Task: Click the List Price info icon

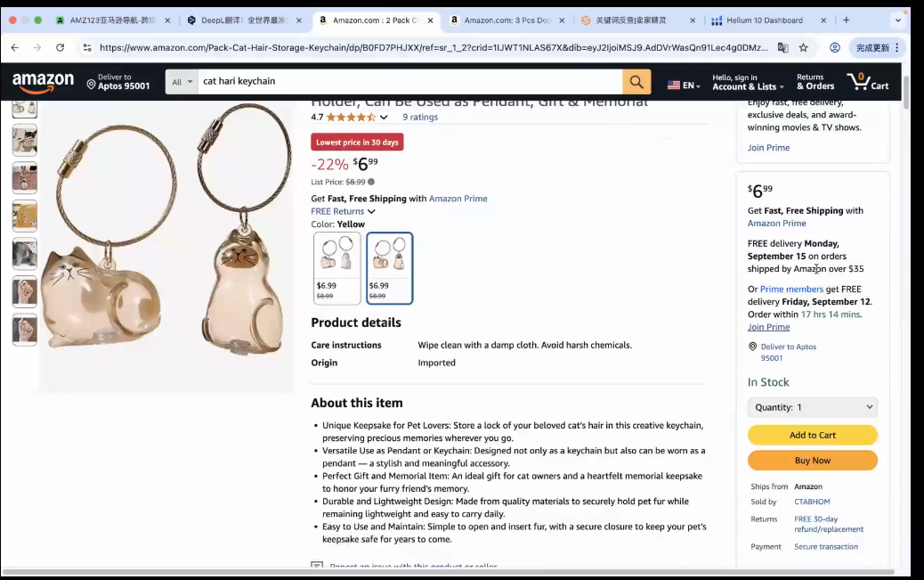Action: coord(371,182)
